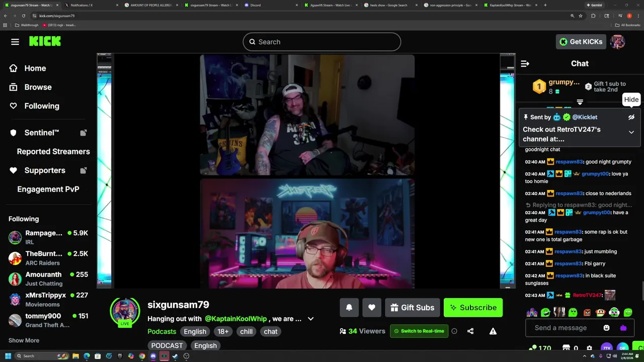The image size is (644, 362).
Task: Click the Gift Subs button
Action: tap(413, 308)
